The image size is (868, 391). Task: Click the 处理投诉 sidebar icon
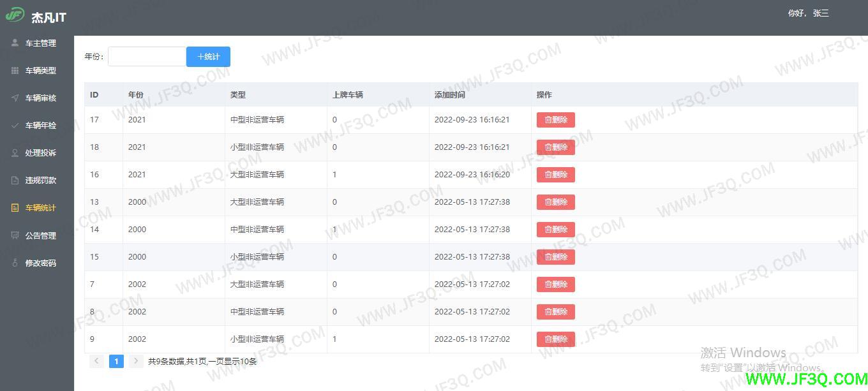tap(15, 152)
